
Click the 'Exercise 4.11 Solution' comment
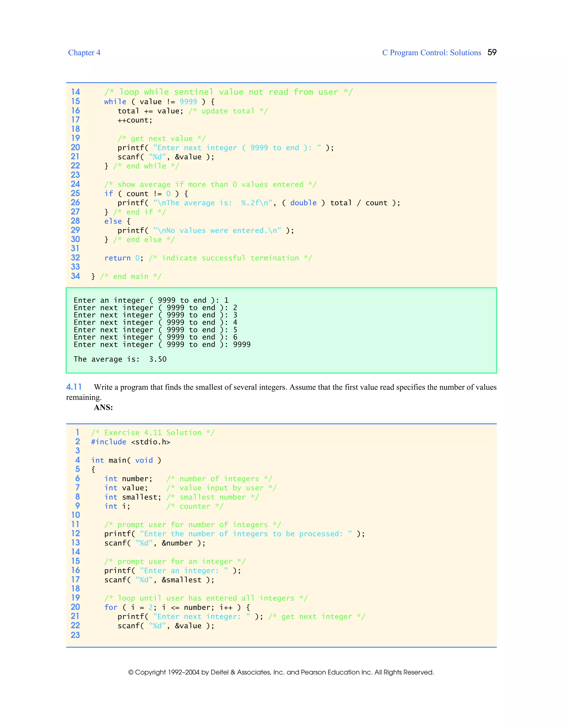(x=153, y=433)
